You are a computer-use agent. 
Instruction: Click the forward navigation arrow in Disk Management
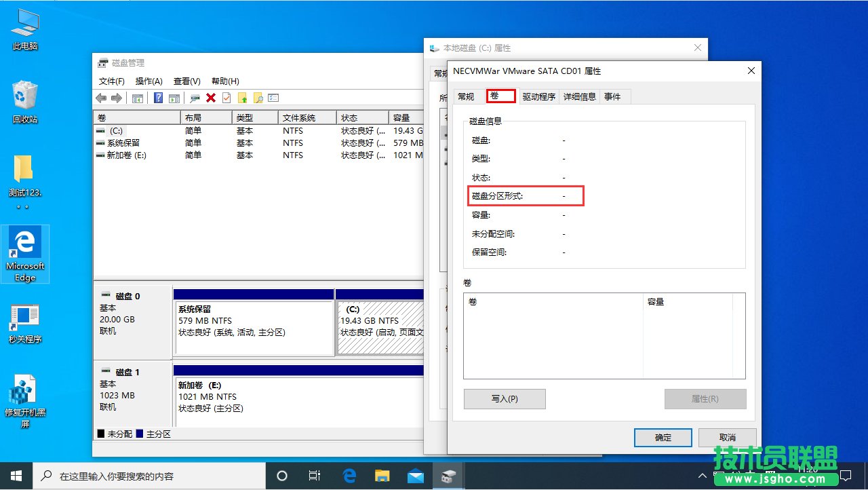tap(115, 98)
